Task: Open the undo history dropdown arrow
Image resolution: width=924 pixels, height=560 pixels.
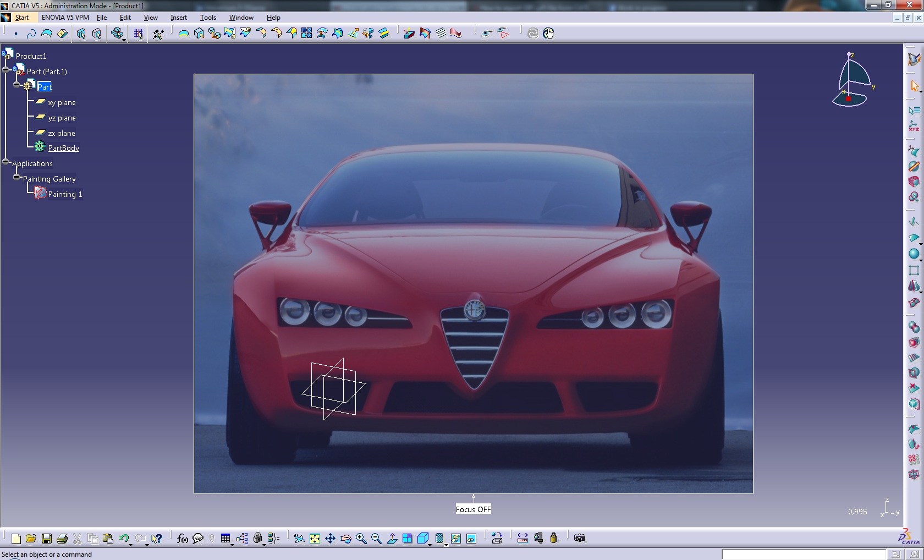Action: 131,544
